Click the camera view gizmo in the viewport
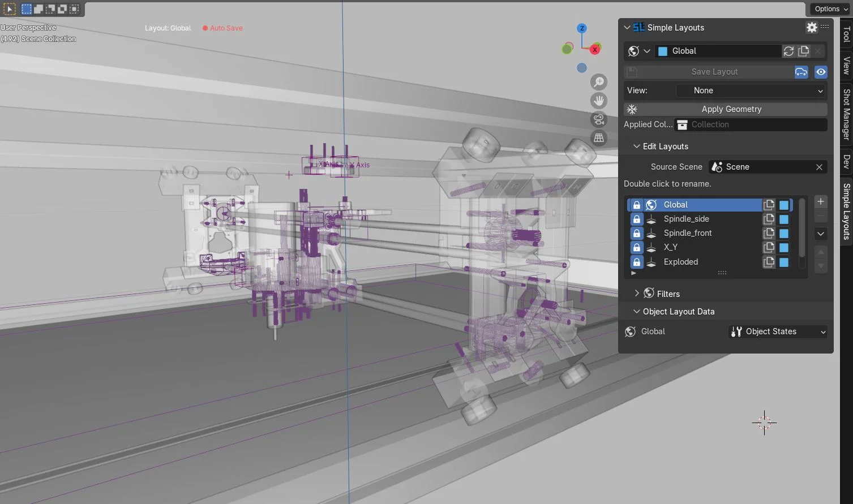The height and width of the screenshot is (504, 853). 598,119
